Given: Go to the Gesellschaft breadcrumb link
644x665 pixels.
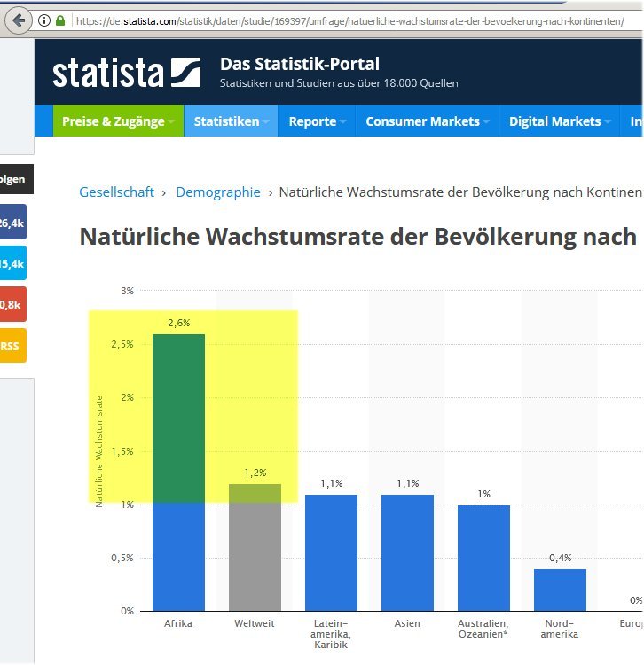Looking at the screenshot, I should (x=116, y=192).
